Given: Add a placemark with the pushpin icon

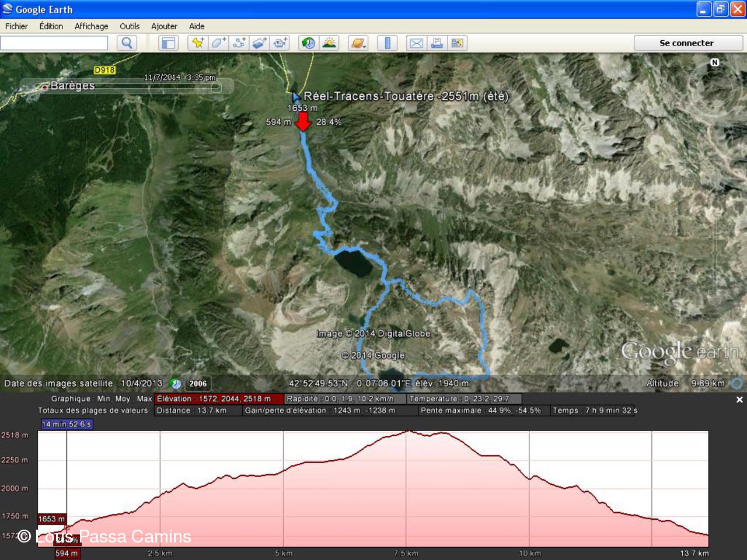Looking at the screenshot, I should tap(198, 43).
